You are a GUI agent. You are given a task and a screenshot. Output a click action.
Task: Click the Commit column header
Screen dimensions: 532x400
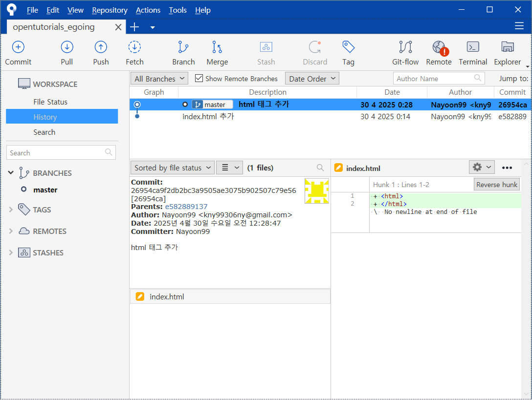point(512,92)
